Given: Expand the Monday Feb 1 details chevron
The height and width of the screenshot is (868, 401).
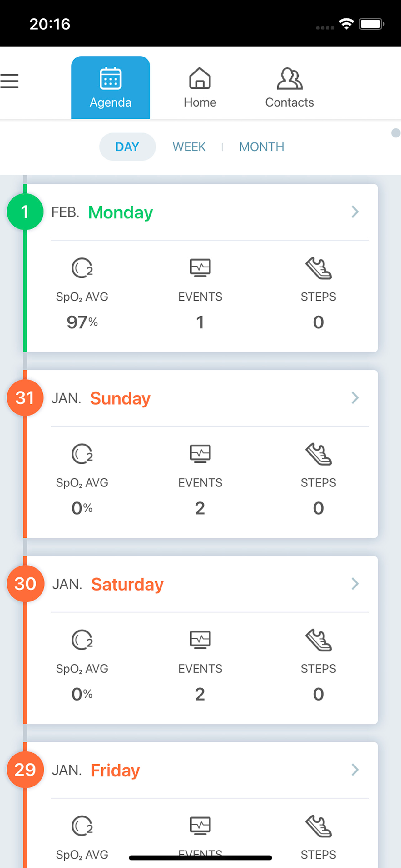Looking at the screenshot, I should tap(355, 212).
